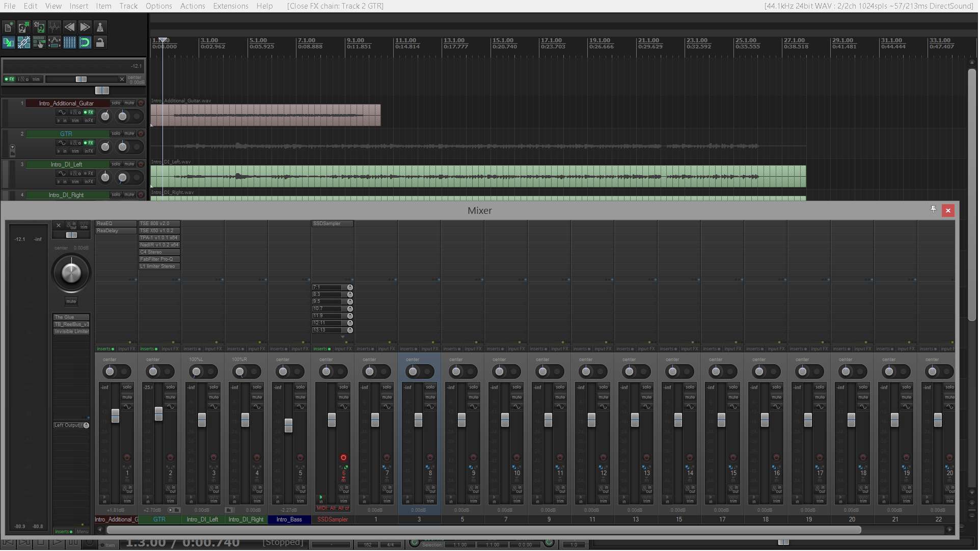Click the master mute button in mixer
Screen dimensions: 980x551
pos(71,302)
